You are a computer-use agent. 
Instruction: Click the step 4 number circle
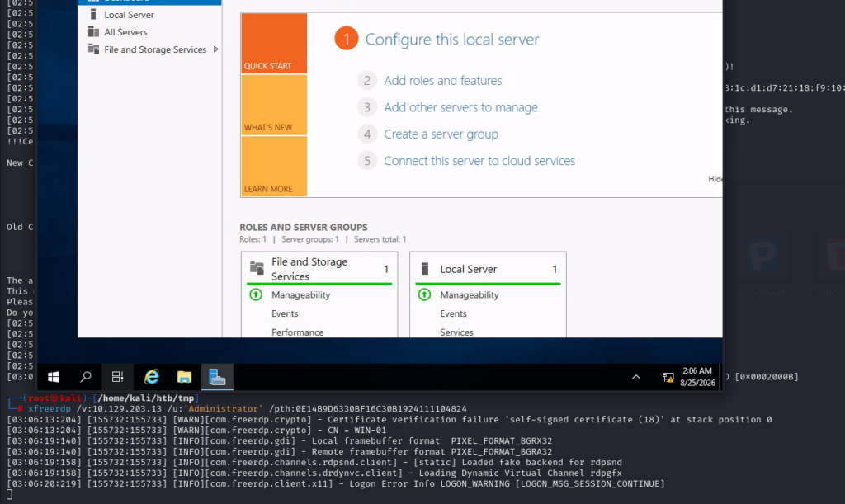point(367,134)
